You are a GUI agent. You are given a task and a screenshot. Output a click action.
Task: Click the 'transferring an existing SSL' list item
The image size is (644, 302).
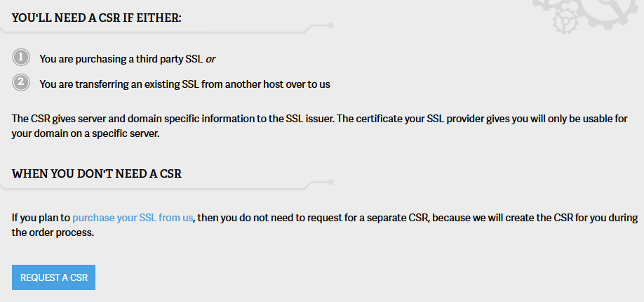click(185, 84)
